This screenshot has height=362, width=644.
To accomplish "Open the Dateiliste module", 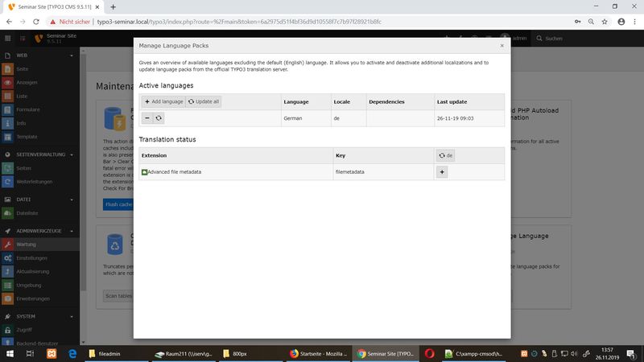I will click(x=39, y=213).
